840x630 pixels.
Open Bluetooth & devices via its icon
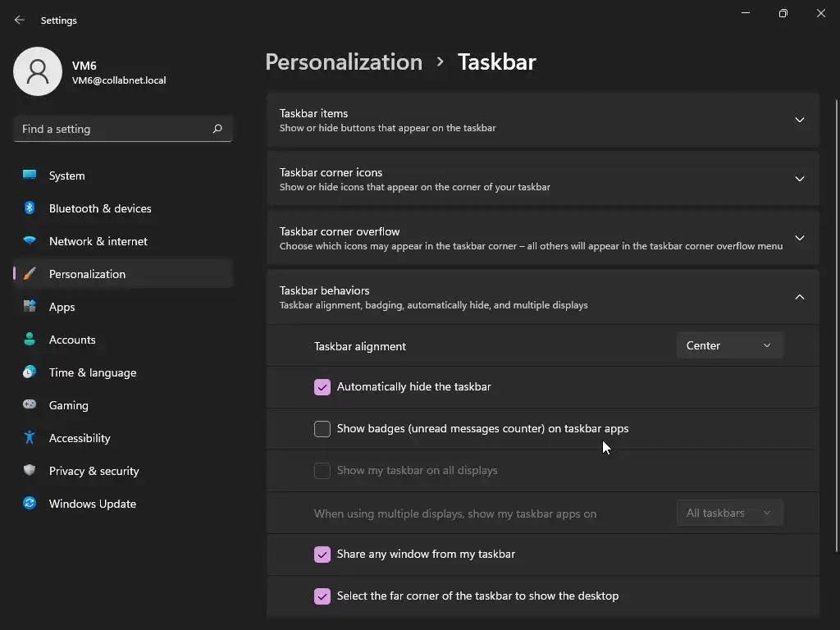(30, 208)
